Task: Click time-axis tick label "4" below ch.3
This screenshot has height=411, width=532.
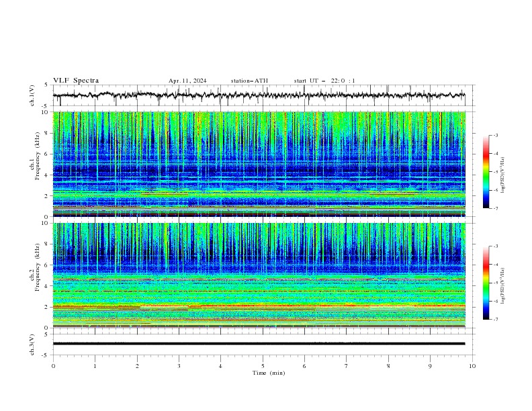Action: [x=220, y=366]
